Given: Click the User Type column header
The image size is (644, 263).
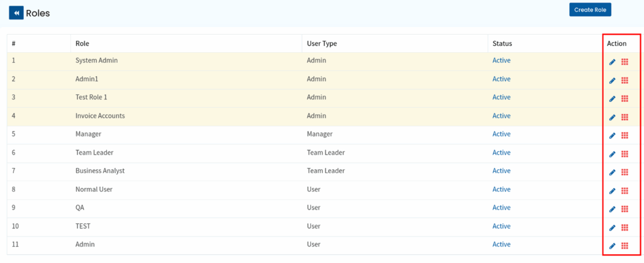Looking at the screenshot, I should [321, 43].
